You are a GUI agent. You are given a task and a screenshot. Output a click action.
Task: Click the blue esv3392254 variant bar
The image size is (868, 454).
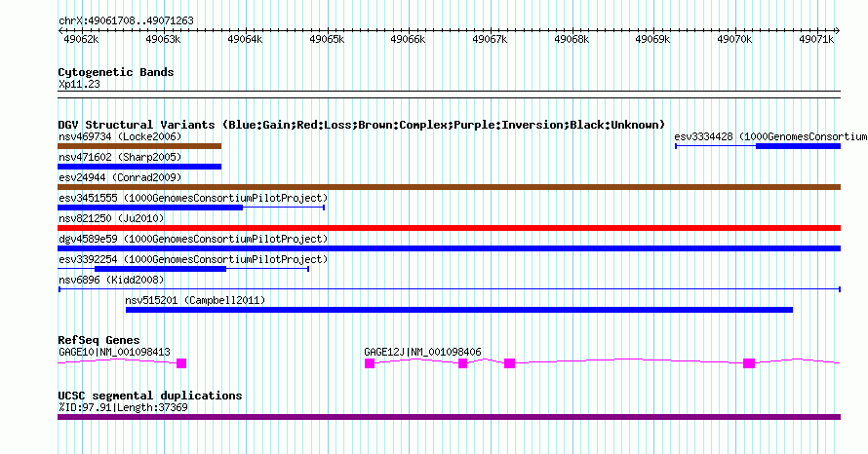click(x=161, y=269)
